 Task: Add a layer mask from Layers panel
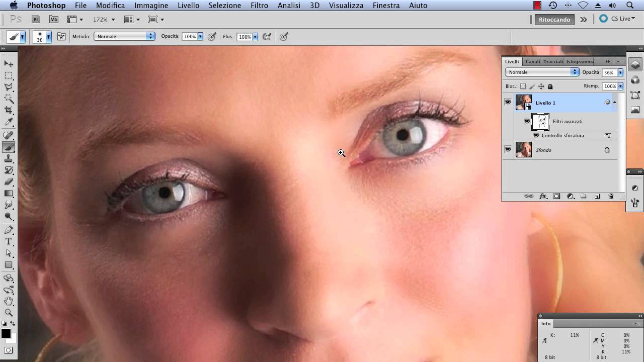tap(556, 196)
